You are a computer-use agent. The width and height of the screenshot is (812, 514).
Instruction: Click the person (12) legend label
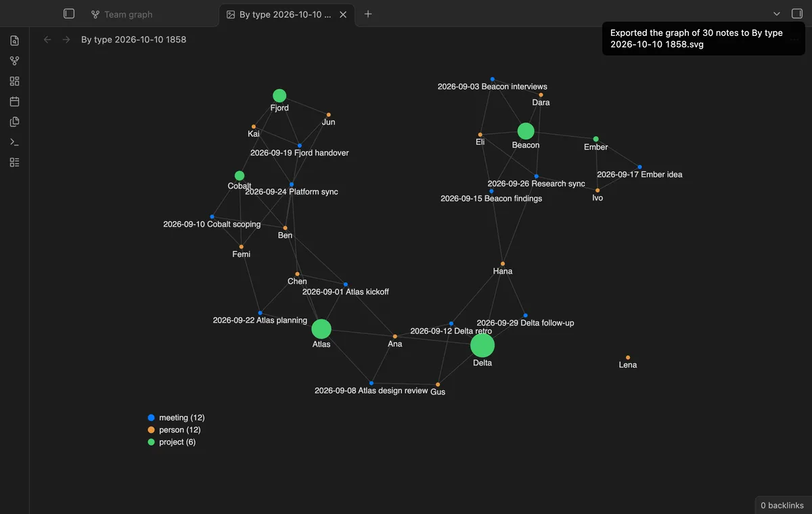(179, 430)
